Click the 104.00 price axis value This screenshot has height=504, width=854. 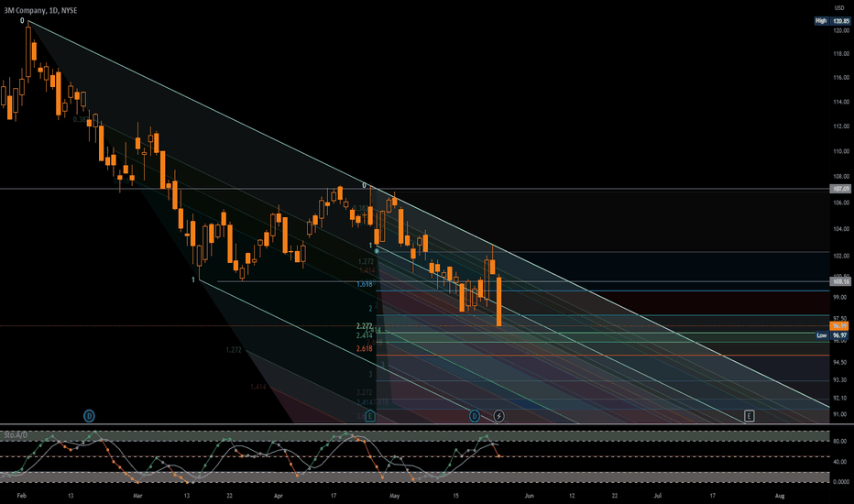click(x=841, y=229)
